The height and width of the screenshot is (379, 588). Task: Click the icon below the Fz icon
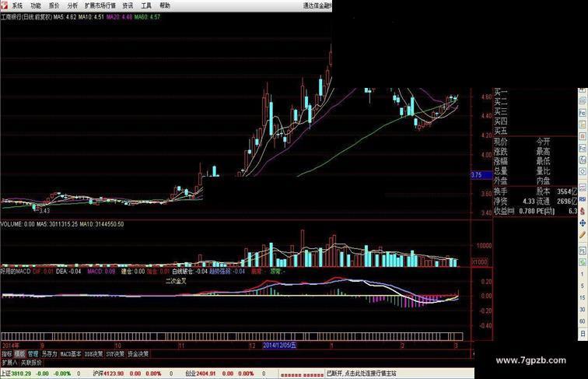click(583, 160)
